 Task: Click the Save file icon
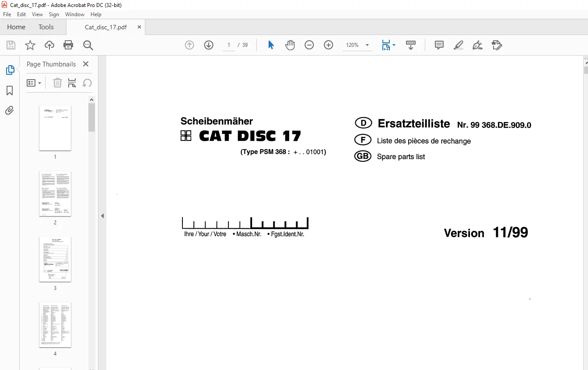[x=11, y=45]
